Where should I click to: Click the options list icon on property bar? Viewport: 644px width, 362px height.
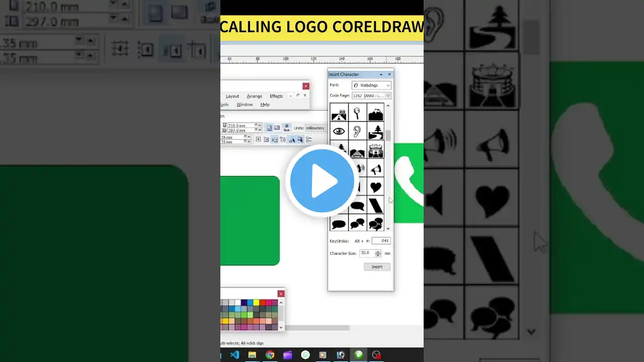[x=309, y=139]
